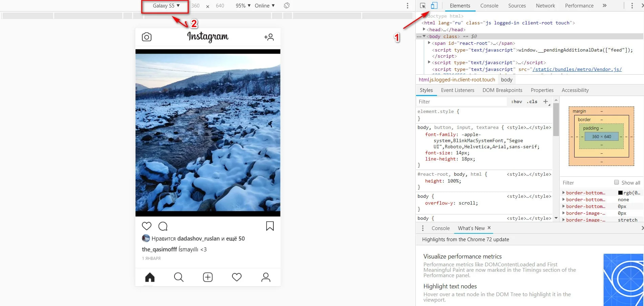Create a new post with plus icon

click(x=208, y=277)
